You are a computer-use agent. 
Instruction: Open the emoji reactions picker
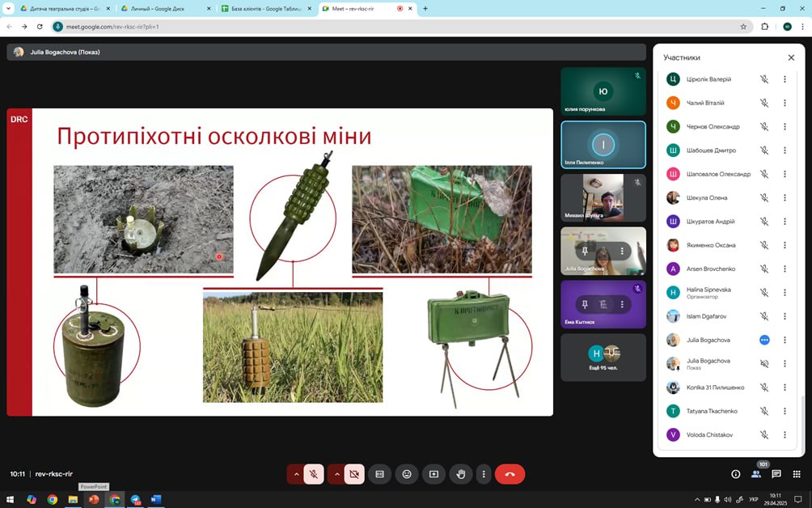[407, 474]
